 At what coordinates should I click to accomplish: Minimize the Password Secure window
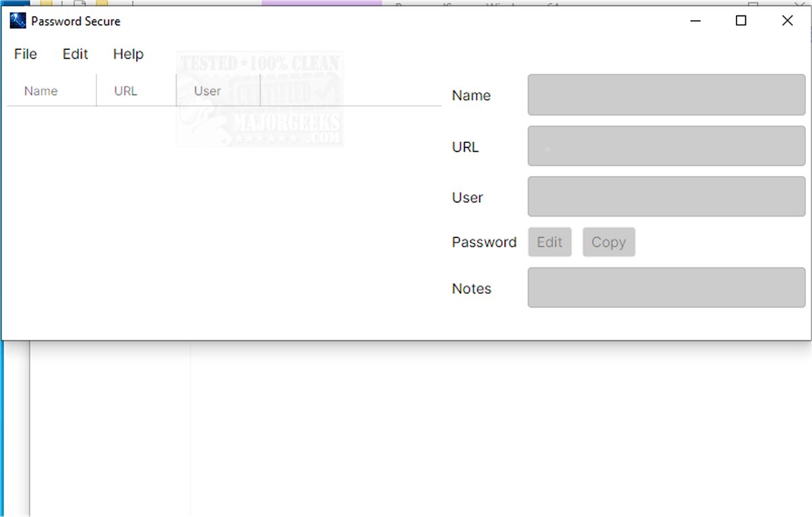coord(695,21)
